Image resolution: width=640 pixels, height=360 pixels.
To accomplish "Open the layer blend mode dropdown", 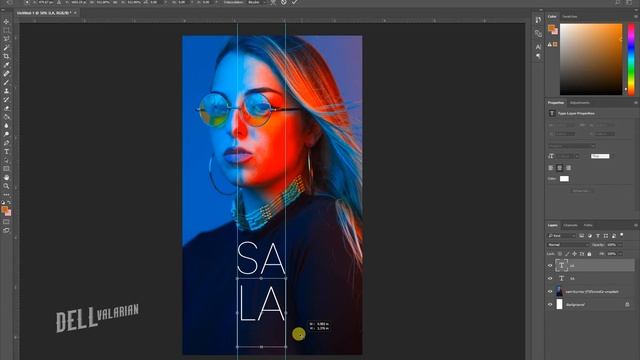I will point(568,245).
